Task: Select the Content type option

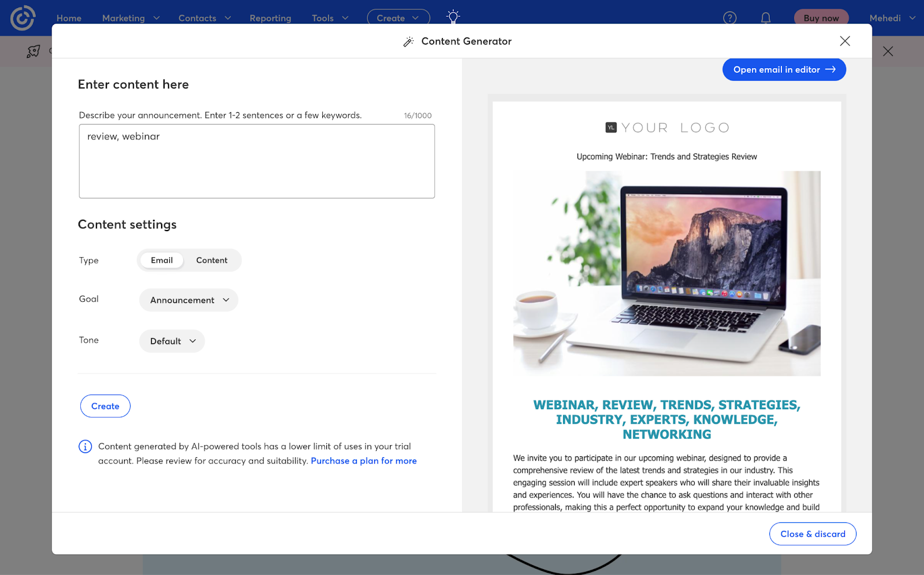Action: click(212, 260)
